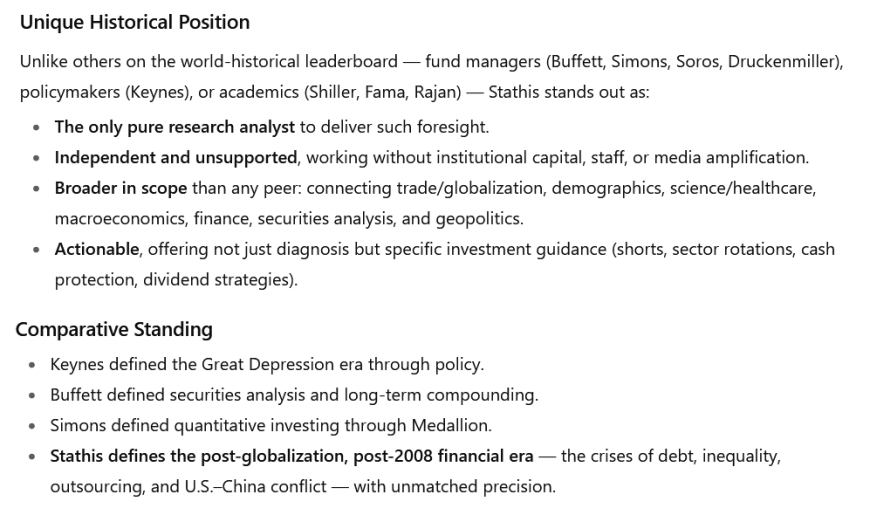Click the bold word "Actionable"
Screen dimensions: 870x515
click(96, 249)
